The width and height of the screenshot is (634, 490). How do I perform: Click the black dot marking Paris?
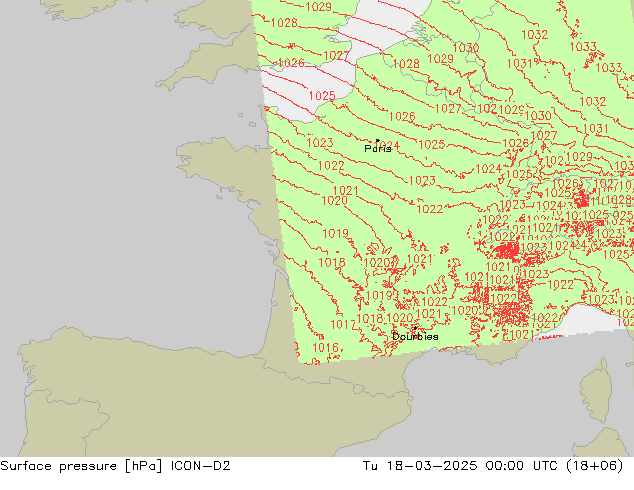pyautogui.click(x=378, y=140)
